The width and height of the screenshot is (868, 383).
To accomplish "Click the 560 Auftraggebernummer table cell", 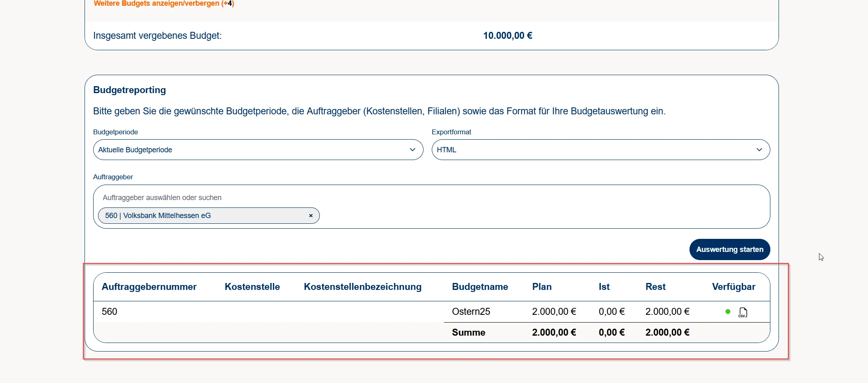I will tap(109, 312).
